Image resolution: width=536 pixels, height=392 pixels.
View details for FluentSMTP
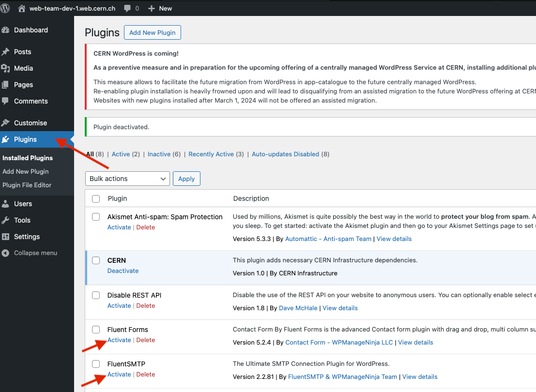420,377
